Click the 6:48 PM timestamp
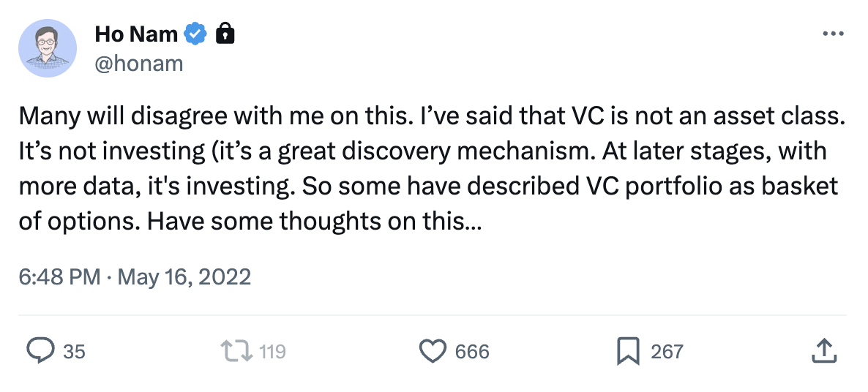 point(60,277)
